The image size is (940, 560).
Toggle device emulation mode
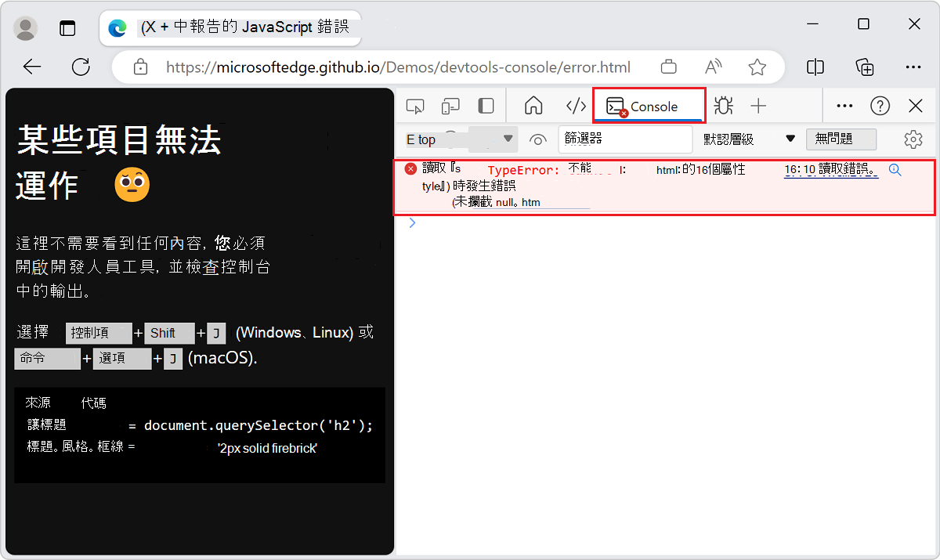pyautogui.click(x=450, y=105)
